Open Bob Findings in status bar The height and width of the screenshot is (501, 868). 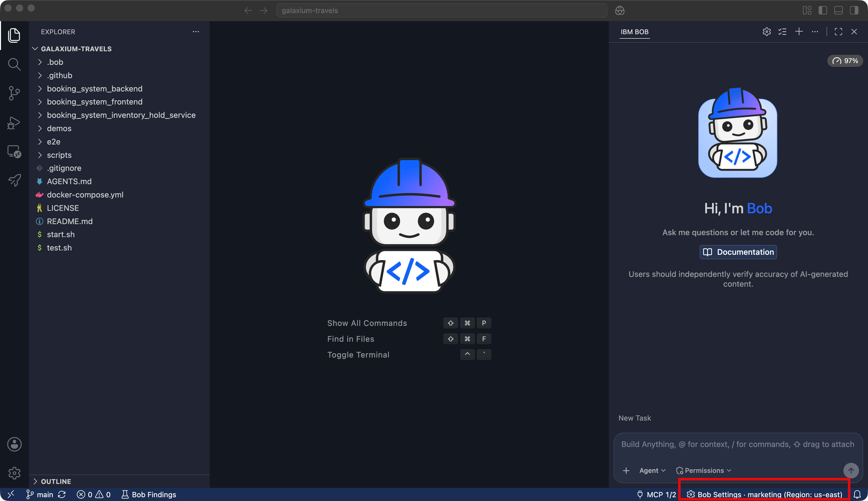pyautogui.click(x=149, y=494)
